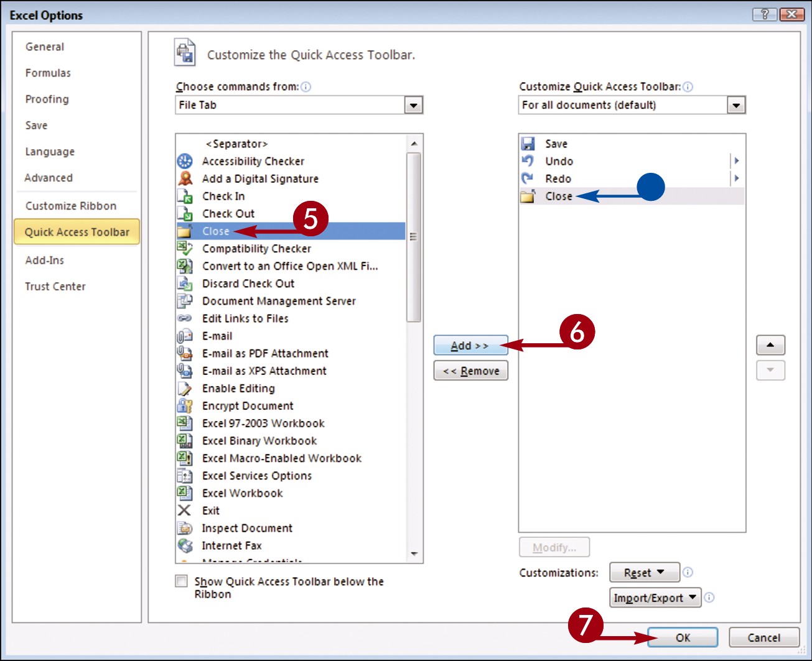Click the E-mail as PDF Attachment icon
This screenshot has width=812, height=661.
(185, 353)
